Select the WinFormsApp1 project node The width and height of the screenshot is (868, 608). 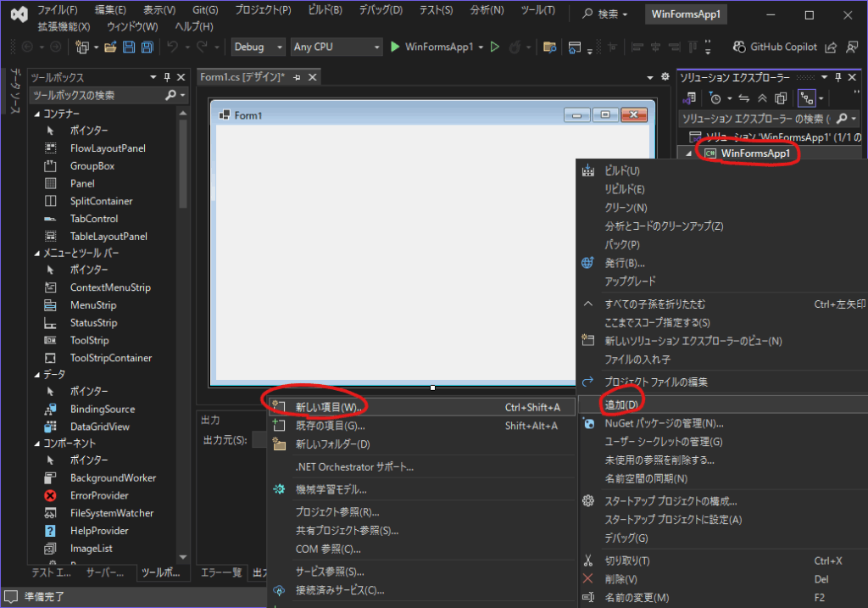click(x=754, y=153)
